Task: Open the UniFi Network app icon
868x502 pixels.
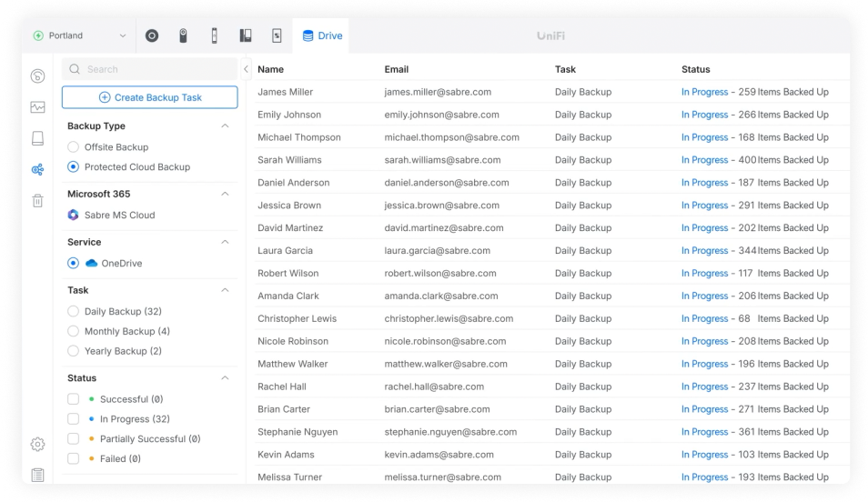Action: tap(152, 36)
